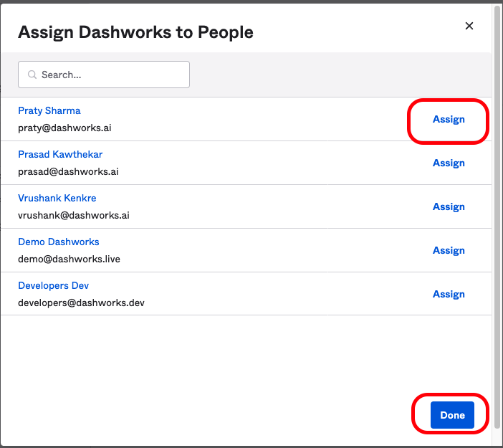Image resolution: width=503 pixels, height=448 pixels.
Task: Click the magnifying glass search icon
Action: pos(32,75)
